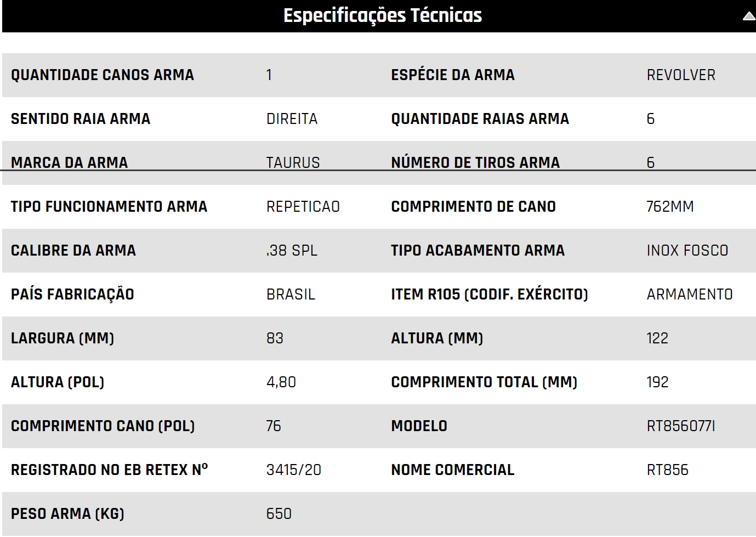Select the PESO ARMA (KG) label

point(67,514)
